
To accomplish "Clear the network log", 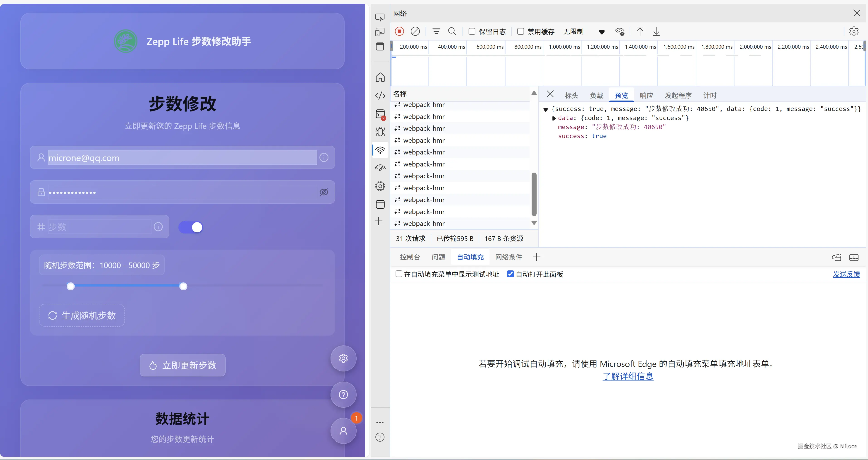I will (x=415, y=31).
